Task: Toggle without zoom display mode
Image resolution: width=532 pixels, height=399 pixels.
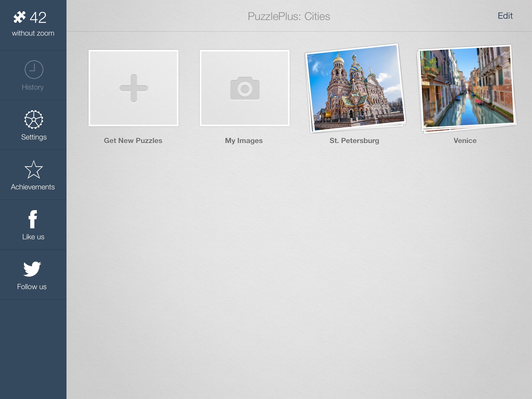Action: click(x=33, y=33)
